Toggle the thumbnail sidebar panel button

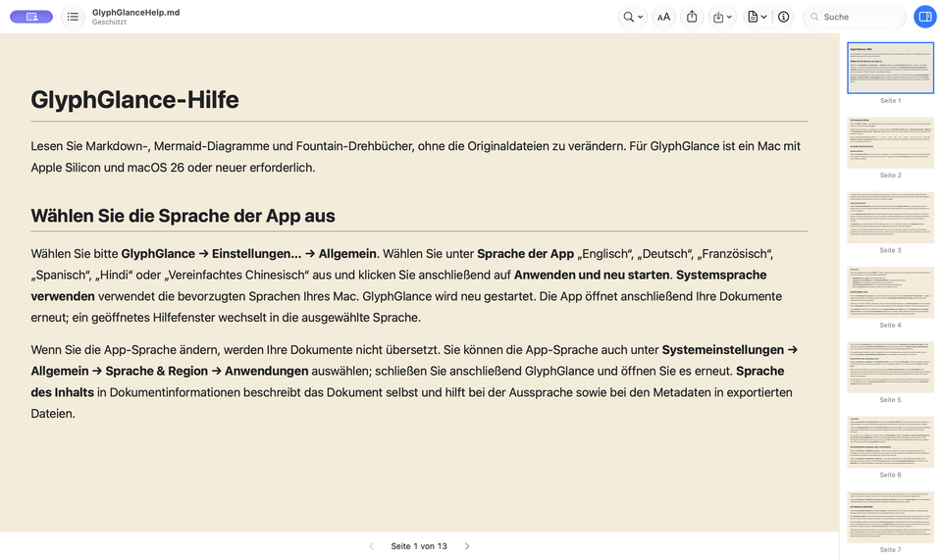tap(925, 17)
